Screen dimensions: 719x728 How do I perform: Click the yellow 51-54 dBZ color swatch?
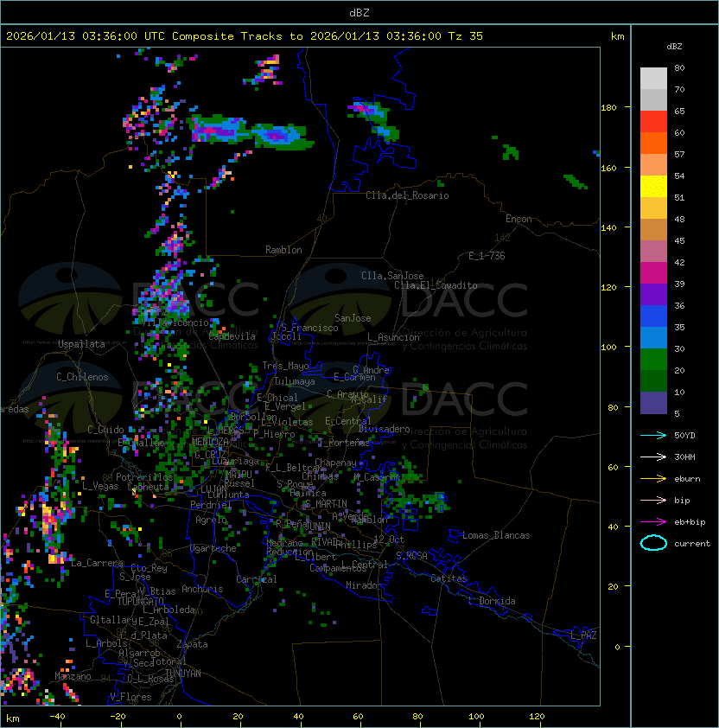point(653,187)
